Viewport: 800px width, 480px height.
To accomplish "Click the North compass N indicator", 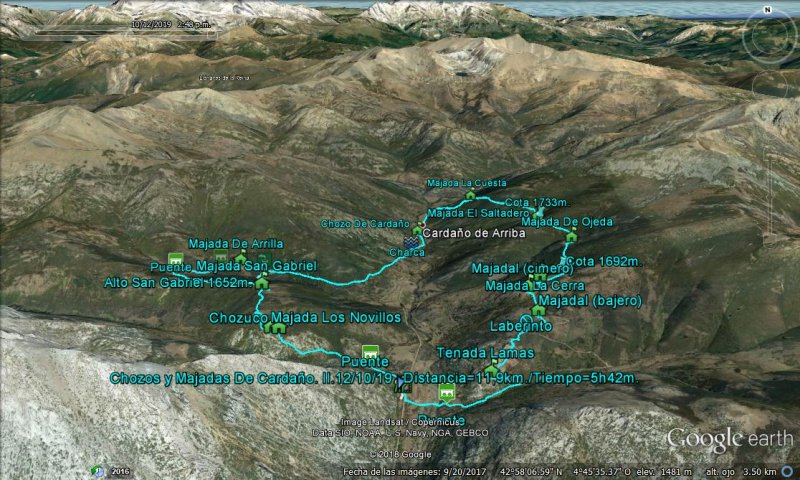I will tap(767, 10).
